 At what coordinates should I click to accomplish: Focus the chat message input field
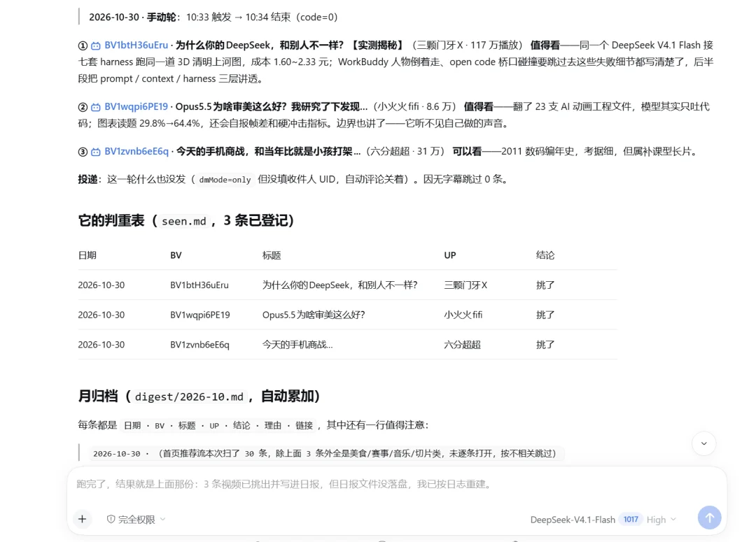point(395,484)
